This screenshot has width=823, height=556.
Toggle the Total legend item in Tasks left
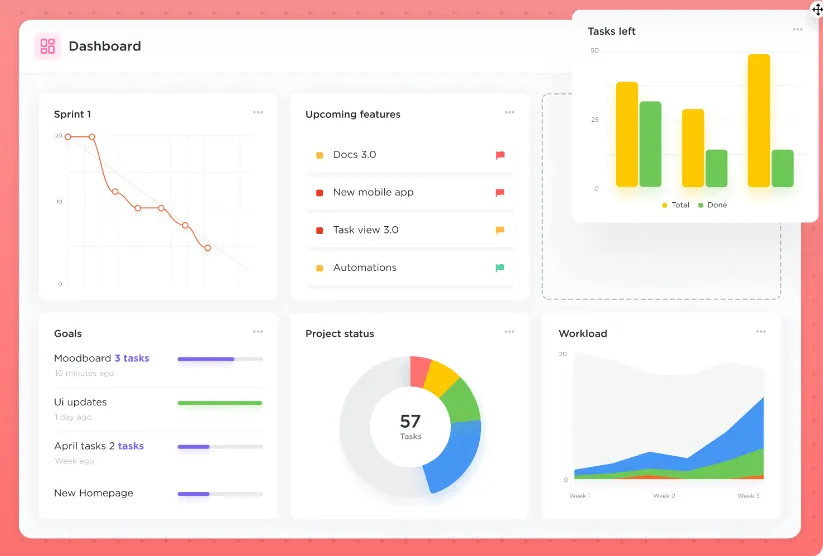[x=676, y=205]
